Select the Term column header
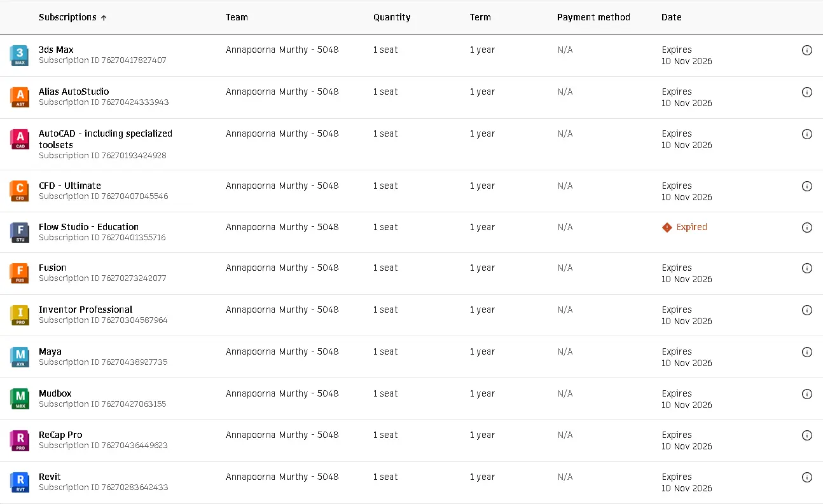 point(480,17)
